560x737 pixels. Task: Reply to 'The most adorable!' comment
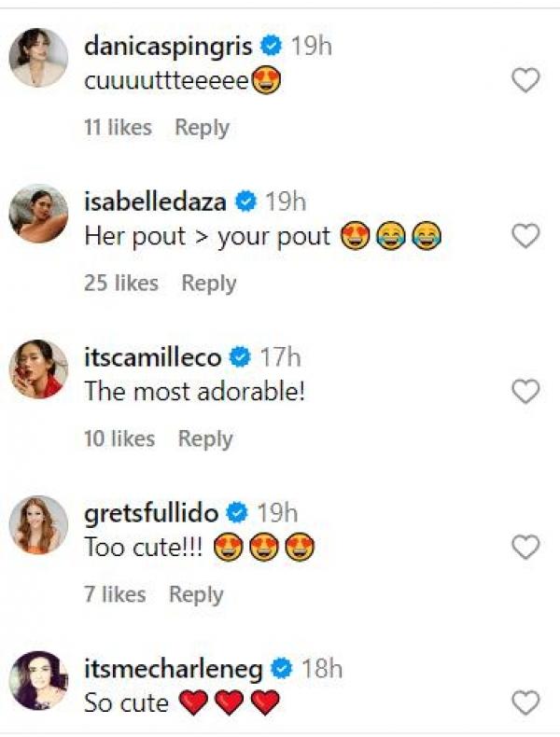(x=205, y=438)
